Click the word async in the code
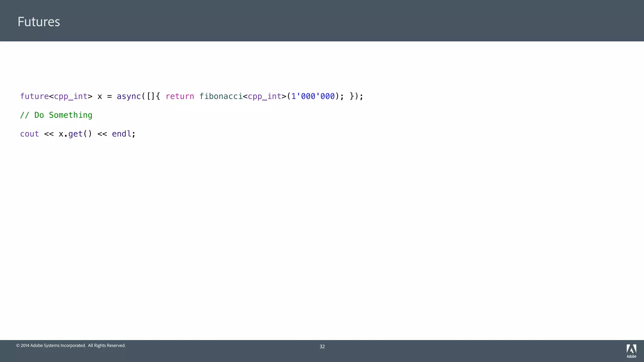This screenshot has height=362, width=644. 129,96
